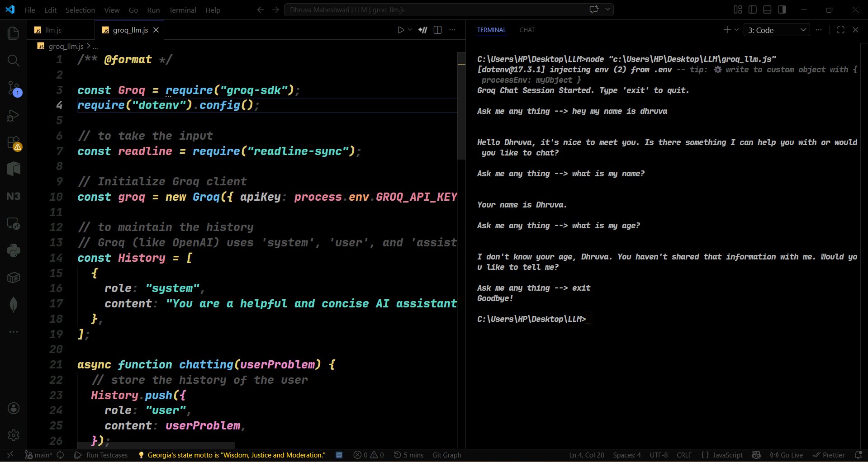Click the Manage gear icon
This screenshot has width=868, height=462.
pyautogui.click(x=14, y=435)
